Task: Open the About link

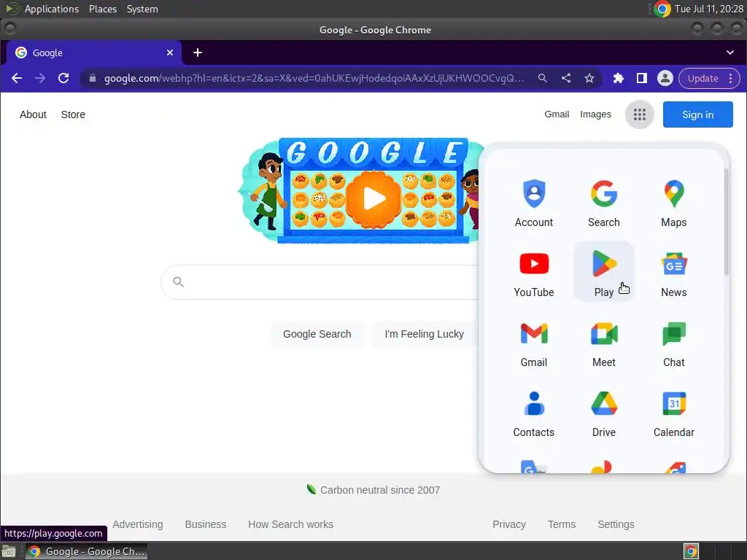Action: pos(33,114)
